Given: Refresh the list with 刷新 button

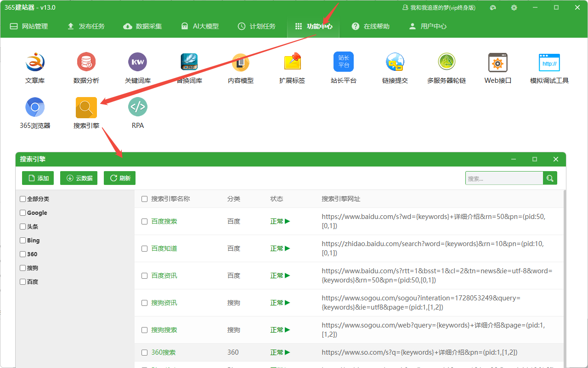Looking at the screenshot, I should coord(119,178).
